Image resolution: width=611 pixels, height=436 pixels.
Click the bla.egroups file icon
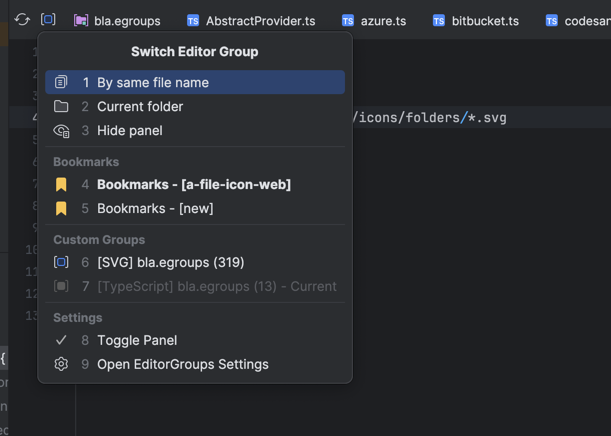pos(81,21)
